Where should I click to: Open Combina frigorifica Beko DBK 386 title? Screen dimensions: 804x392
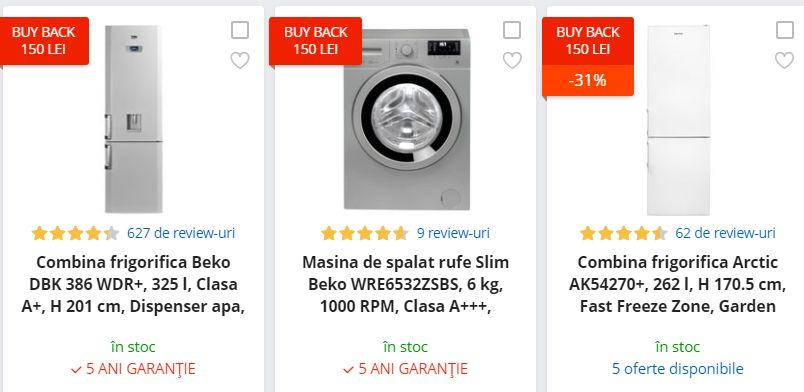(x=133, y=285)
